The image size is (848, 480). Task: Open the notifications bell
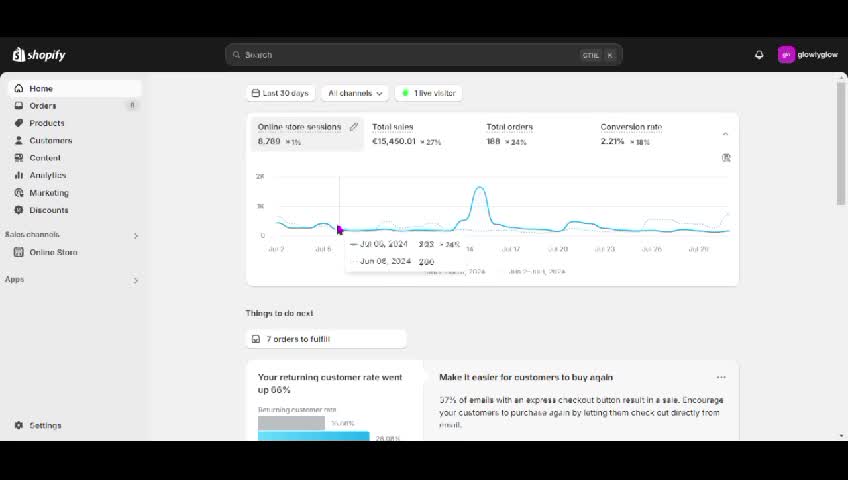pyautogui.click(x=759, y=55)
